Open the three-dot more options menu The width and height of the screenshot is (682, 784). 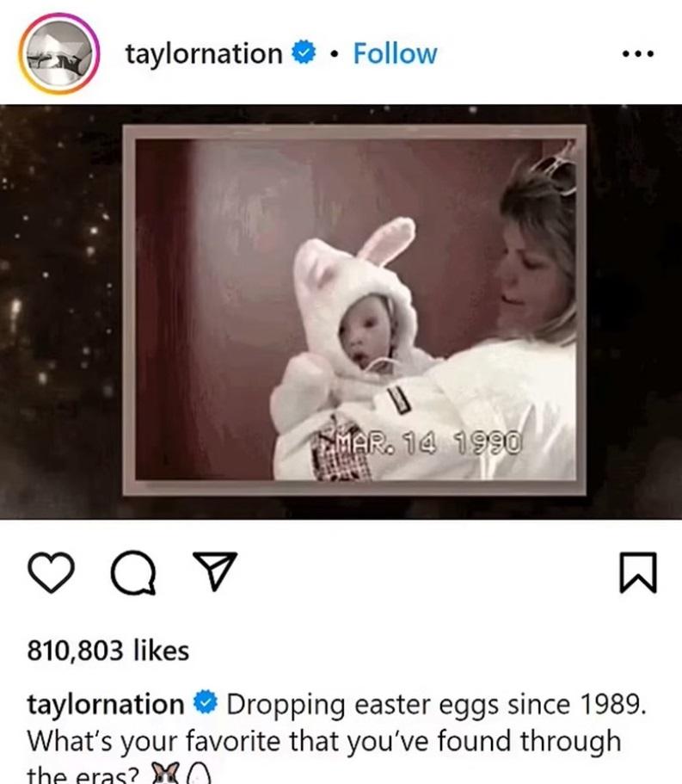coord(637,54)
